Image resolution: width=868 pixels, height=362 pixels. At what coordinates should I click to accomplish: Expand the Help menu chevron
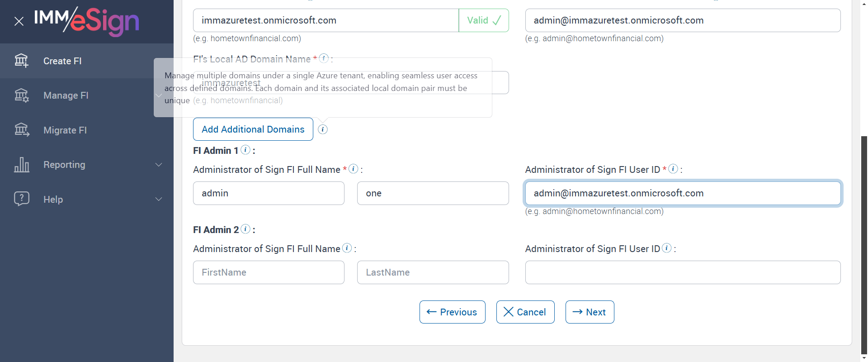click(x=159, y=199)
